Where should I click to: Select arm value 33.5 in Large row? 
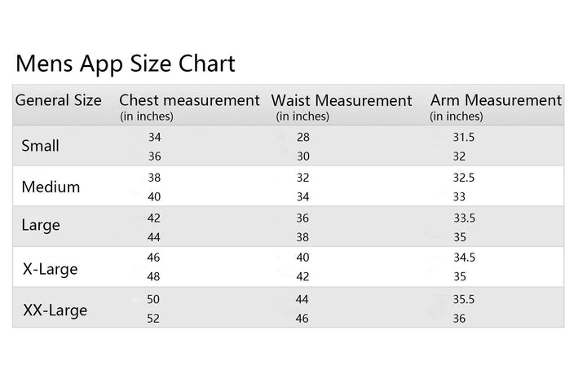[x=464, y=218]
